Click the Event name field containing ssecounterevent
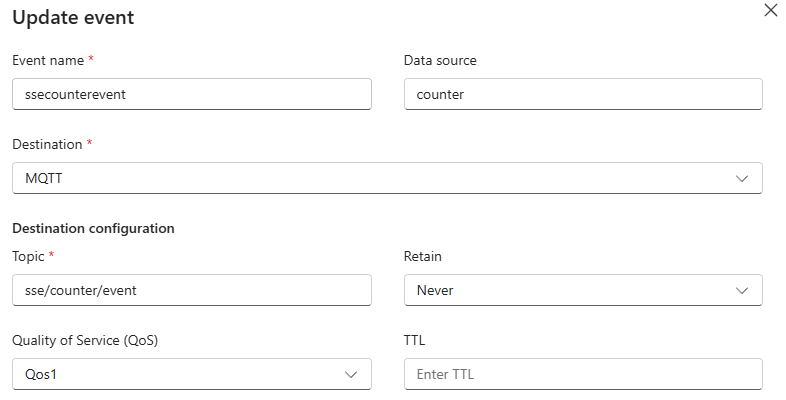Image resolution: width=786 pixels, height=400 pixels. click(x=191, y=94)
